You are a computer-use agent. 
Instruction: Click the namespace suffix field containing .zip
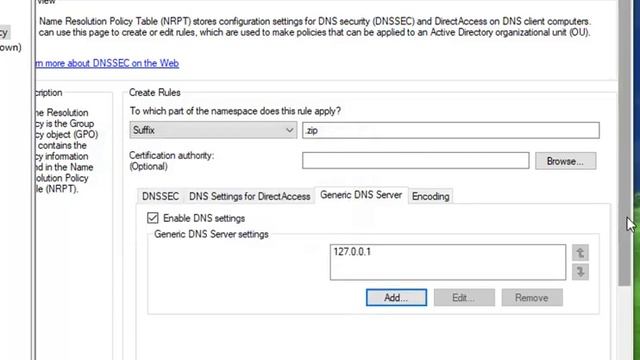(451, 130)
